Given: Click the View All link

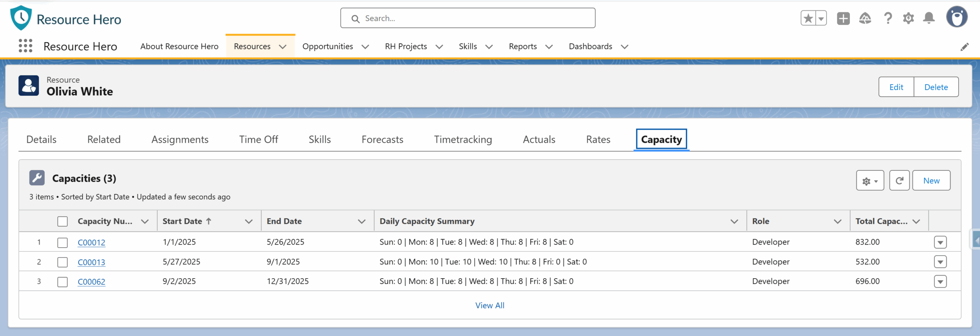Looking at the screenshot, I should (x=490, y=305).
